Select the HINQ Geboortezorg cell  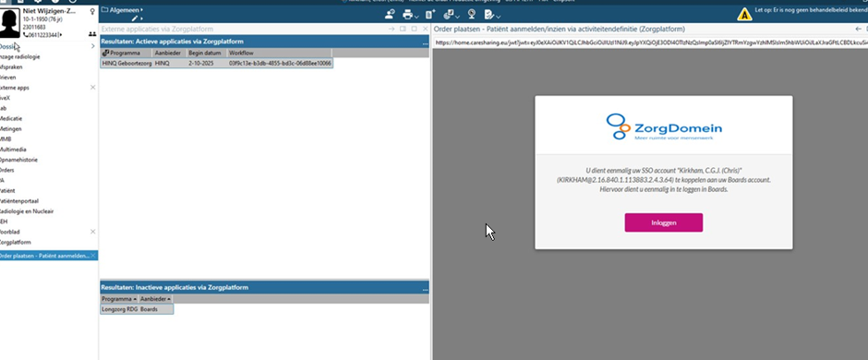[x=127, y=64]
